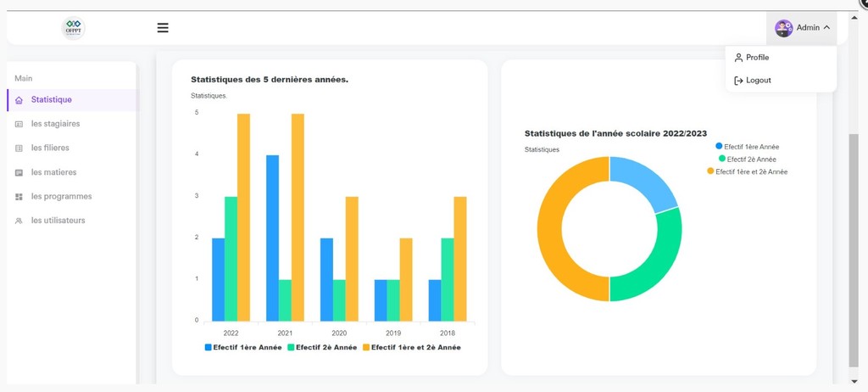Click the OFPPT logo in header

tap(73, 28)
